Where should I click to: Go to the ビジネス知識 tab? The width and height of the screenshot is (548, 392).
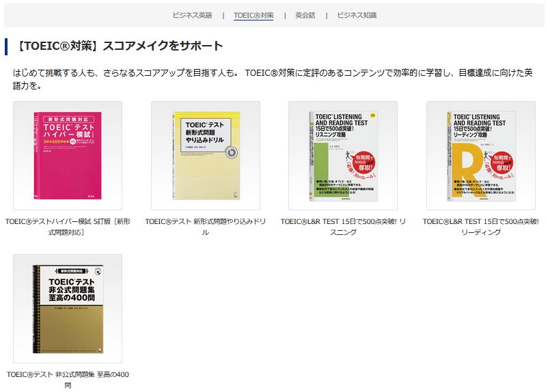357,16
